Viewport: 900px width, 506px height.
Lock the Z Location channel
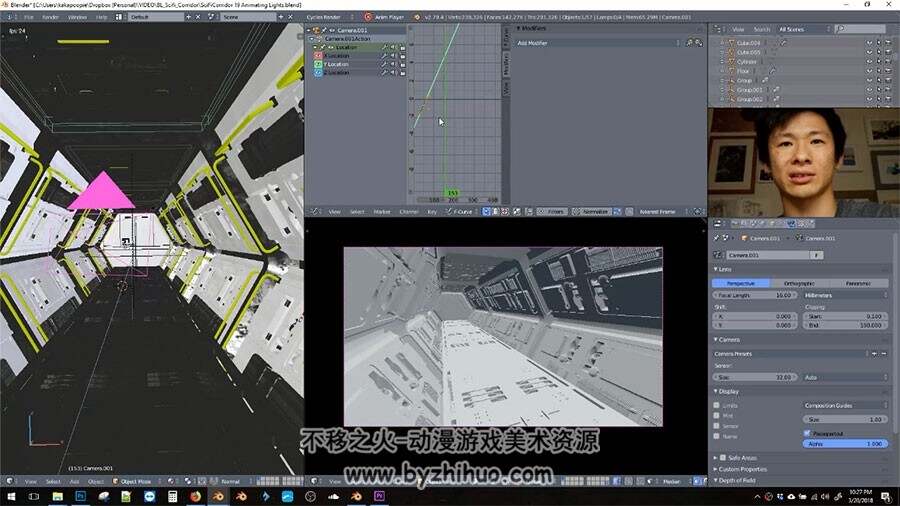pyautogui.click(x=402, y=73)
